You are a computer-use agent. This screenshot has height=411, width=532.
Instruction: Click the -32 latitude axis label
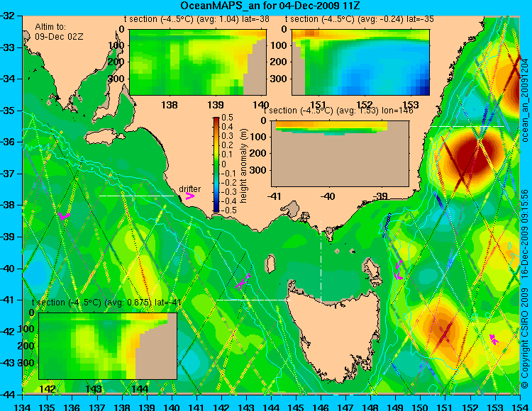point(7,16)
